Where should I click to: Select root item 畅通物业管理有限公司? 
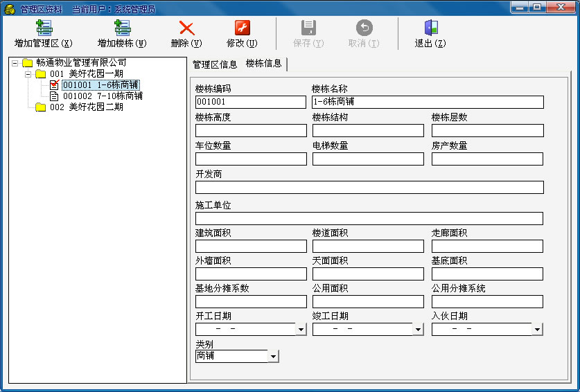(81, 62)
